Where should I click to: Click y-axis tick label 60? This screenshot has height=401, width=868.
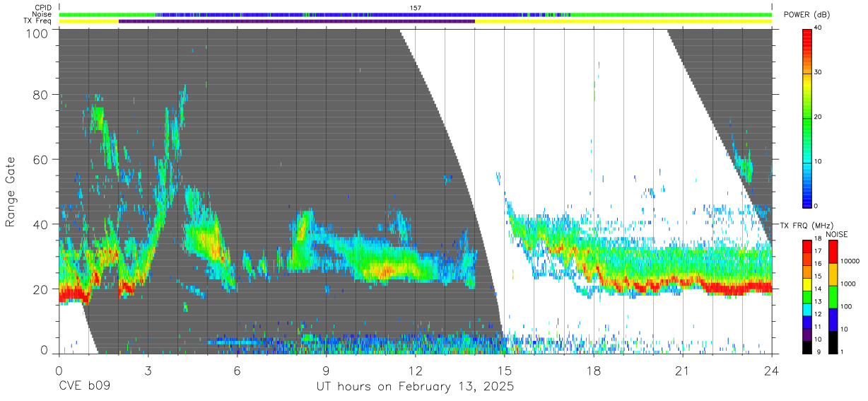[x=41, y=160]
